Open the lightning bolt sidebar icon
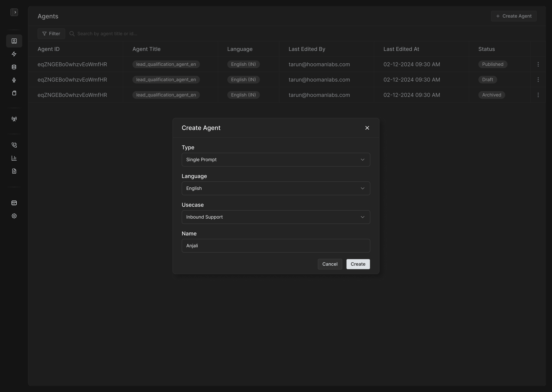The height and width of the screenshot is (392, 552). click(x=14, y=54)
